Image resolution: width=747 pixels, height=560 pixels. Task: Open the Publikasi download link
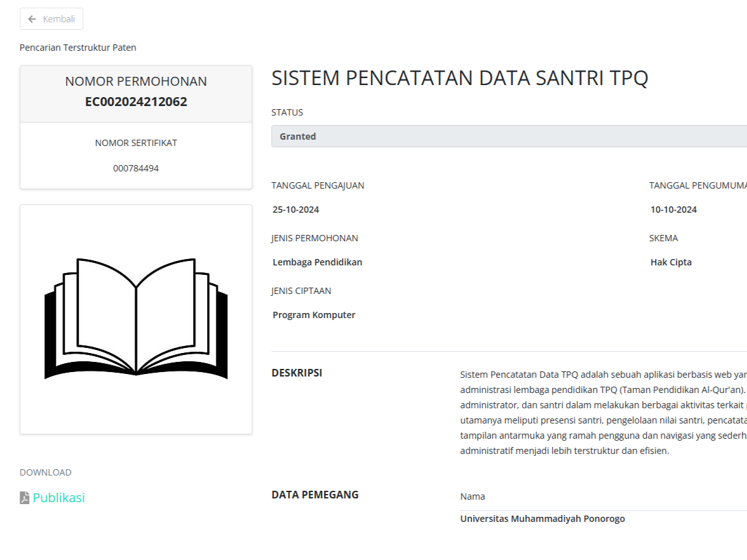[x=57, y=498]
